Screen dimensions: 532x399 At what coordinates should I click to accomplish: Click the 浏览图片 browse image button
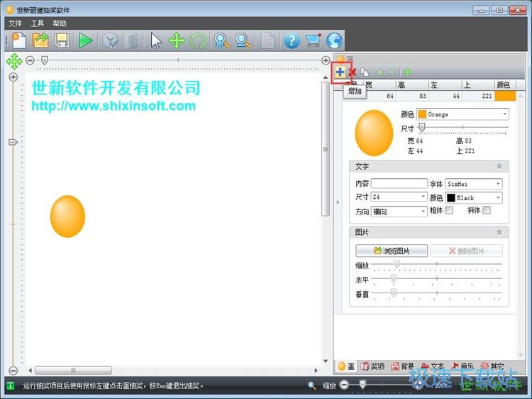tap(392, 251)
